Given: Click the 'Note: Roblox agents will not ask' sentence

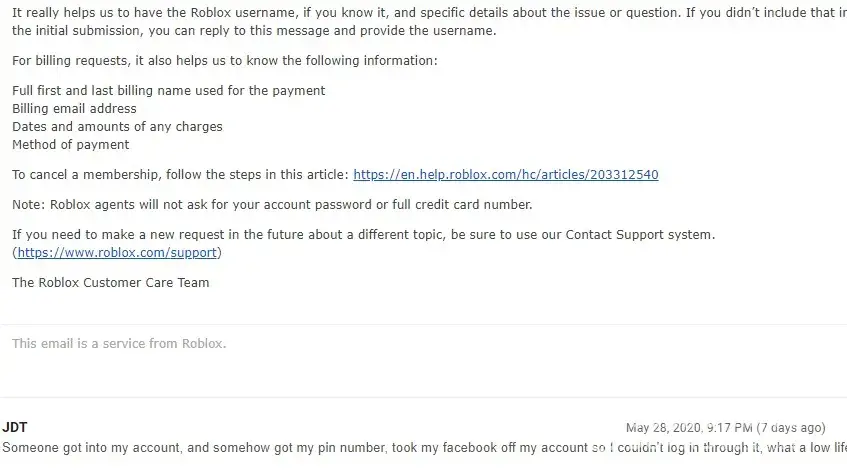Looking at the screenshot, I should (x=272, y=205).
